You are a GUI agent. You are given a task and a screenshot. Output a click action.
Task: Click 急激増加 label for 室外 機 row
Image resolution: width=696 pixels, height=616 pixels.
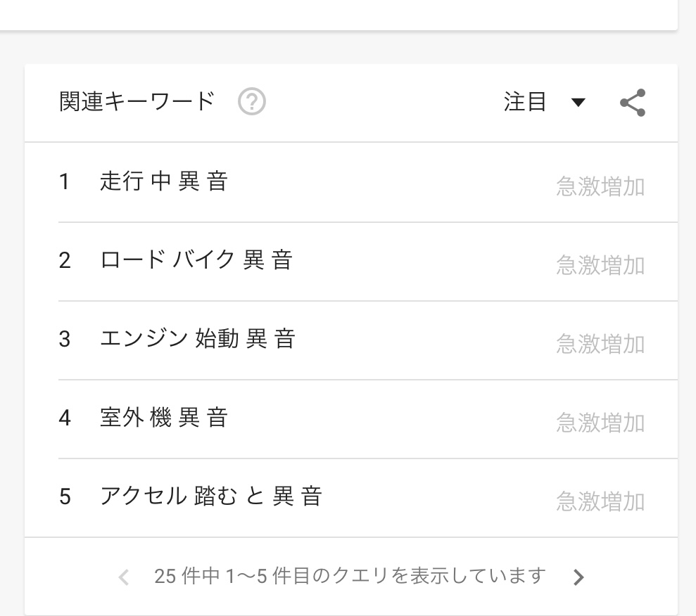pyautogui.click(x=600, y=423)
